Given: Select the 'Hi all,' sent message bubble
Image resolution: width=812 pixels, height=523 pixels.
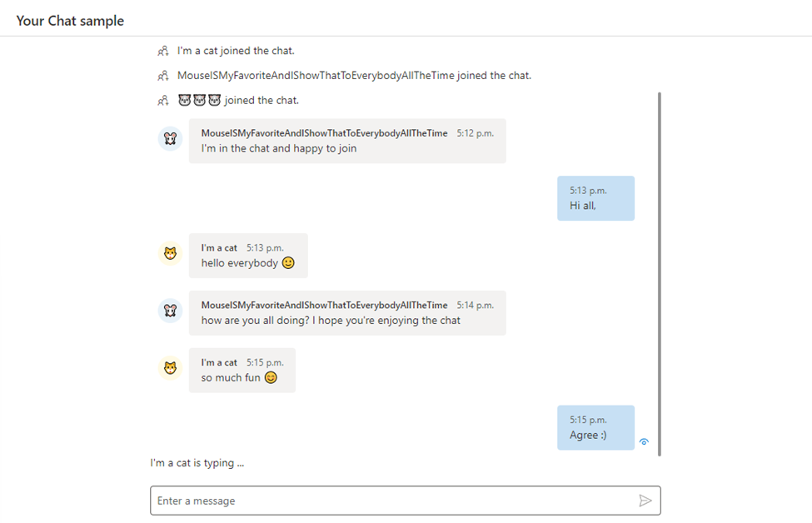Looking at the screenshot, I should pyautogui.click(x=595, y=198).
